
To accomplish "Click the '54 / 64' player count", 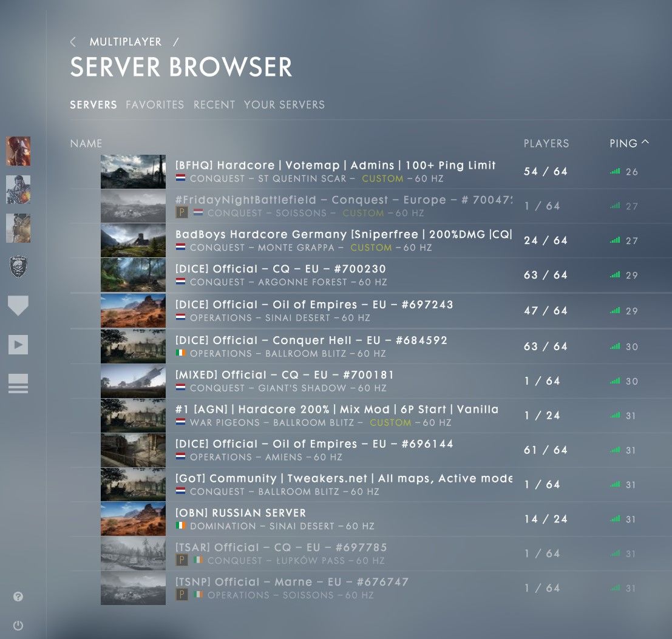I will tap(546, 171).
